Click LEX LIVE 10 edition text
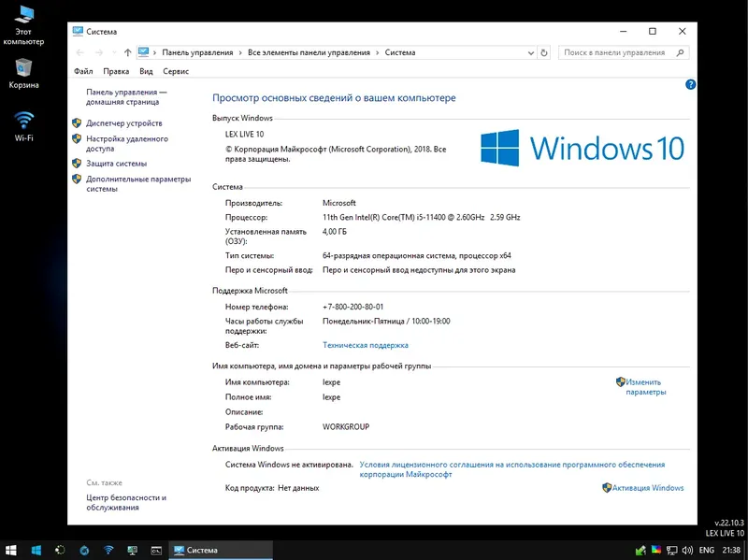This screenshot has width=748, height=560. click(x=244, y=134)
